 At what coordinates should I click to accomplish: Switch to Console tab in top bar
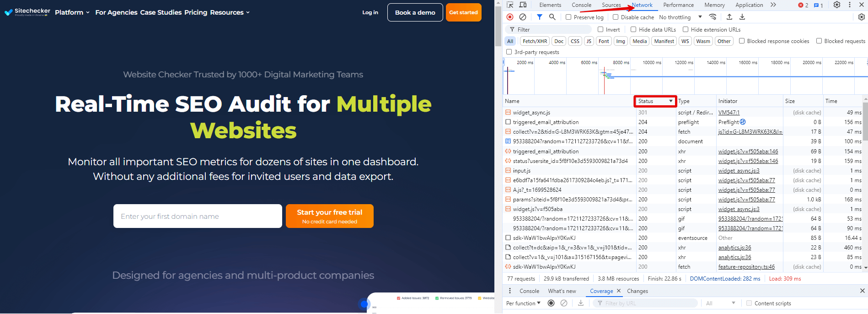tap(581, 5)
